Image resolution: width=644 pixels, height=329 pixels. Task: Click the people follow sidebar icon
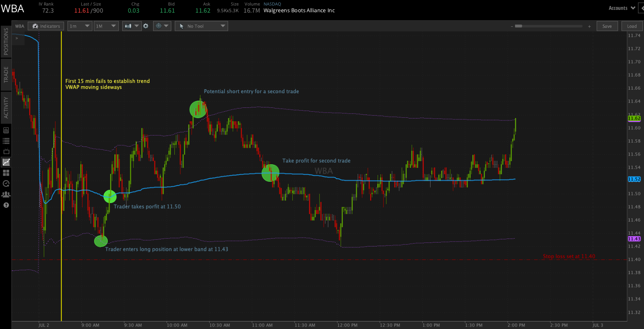click(6, 194)
